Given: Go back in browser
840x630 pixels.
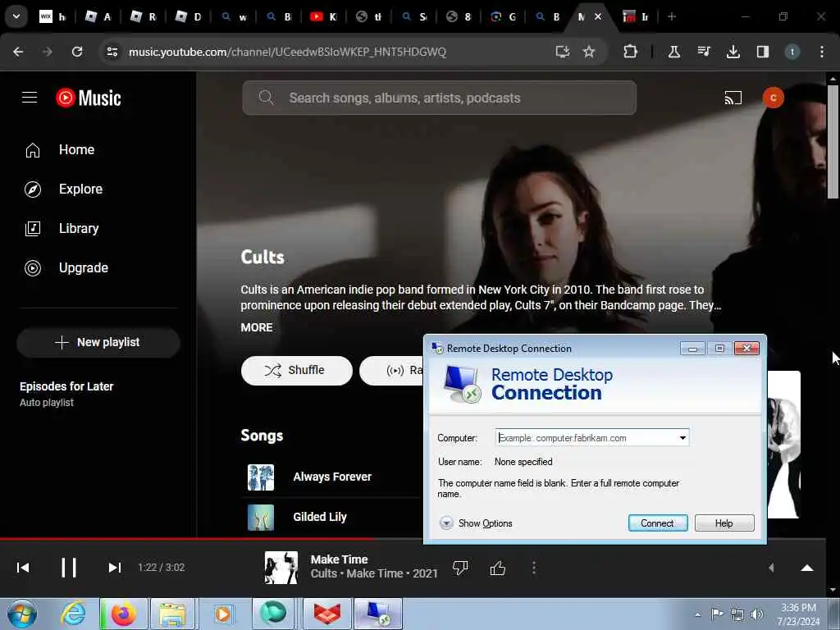Looking at the screenshot, I should pos(18,52).
